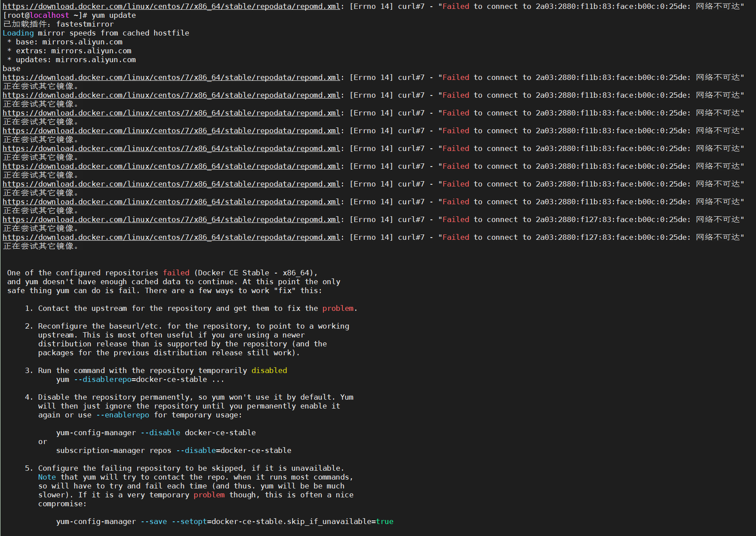Click red 'problem' in 'very temporary problem'
Image resolution: width=756 pixels, height=536 pixels.
(x=209, y=495)
